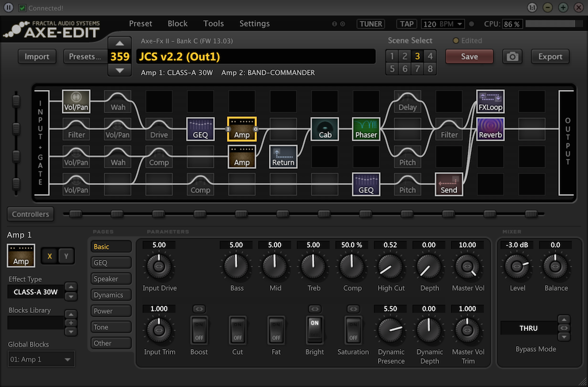This screenshot has height=387, width=588.
Task: Click the THRU Bypass Mode field
Action: [529, 328]
